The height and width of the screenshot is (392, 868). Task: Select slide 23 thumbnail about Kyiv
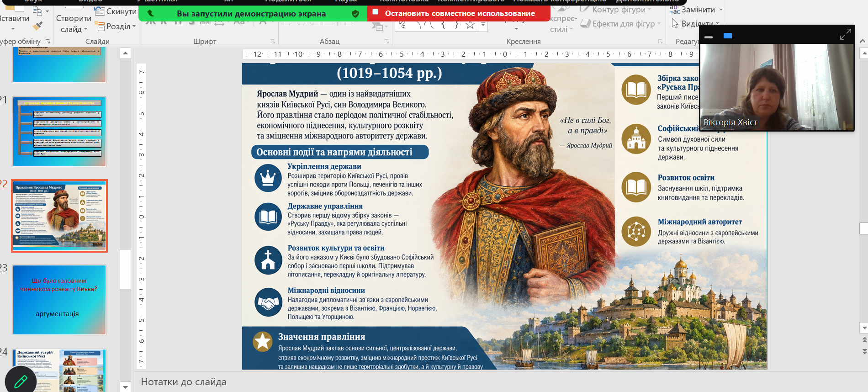click(x=59, y=300)
